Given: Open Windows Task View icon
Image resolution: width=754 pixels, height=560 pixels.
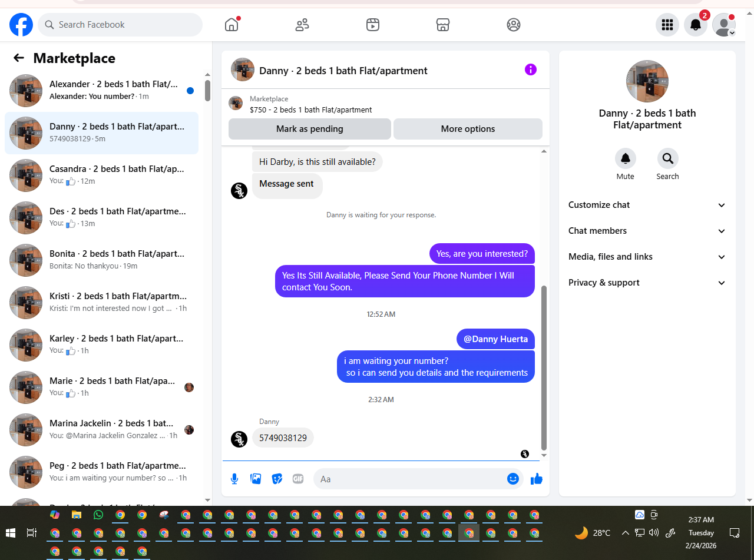Looking at the screenshot, I should [32, 533].
